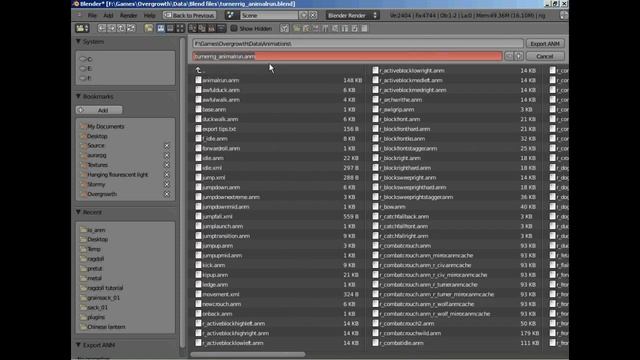Click the icon at header's far right

click(564, 15)
